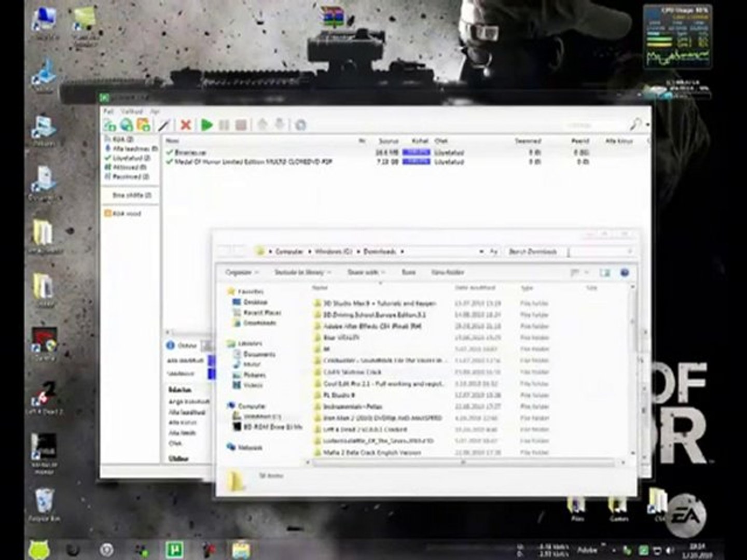Screen dimensions: 747x560
Task: Open Share with dropdown in Explorer
Action: point(366,272)
